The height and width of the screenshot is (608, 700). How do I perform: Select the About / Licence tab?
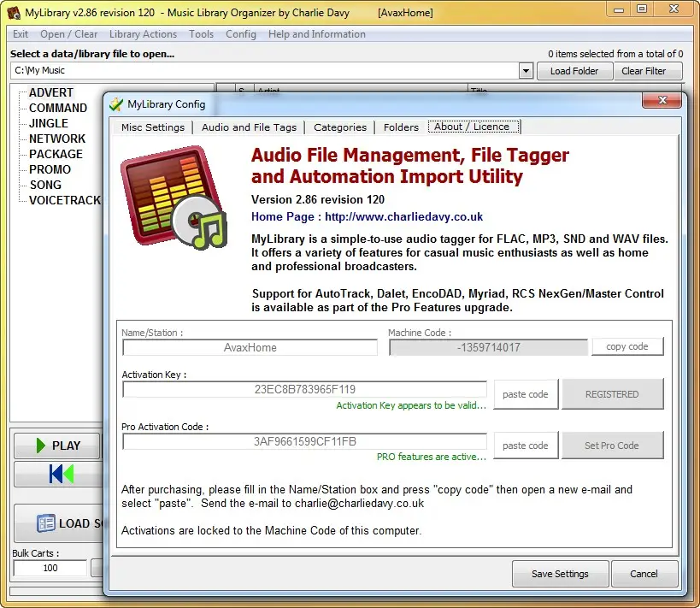coord(474,127)
